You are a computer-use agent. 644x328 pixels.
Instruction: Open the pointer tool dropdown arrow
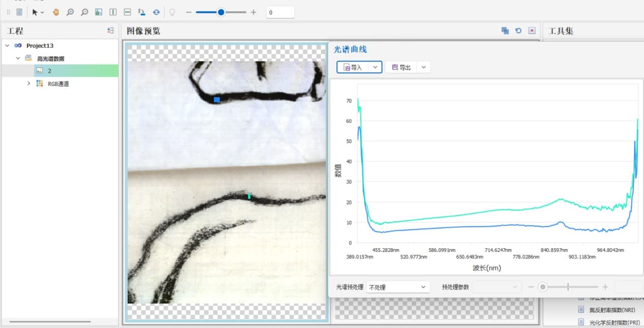[42, 12]
